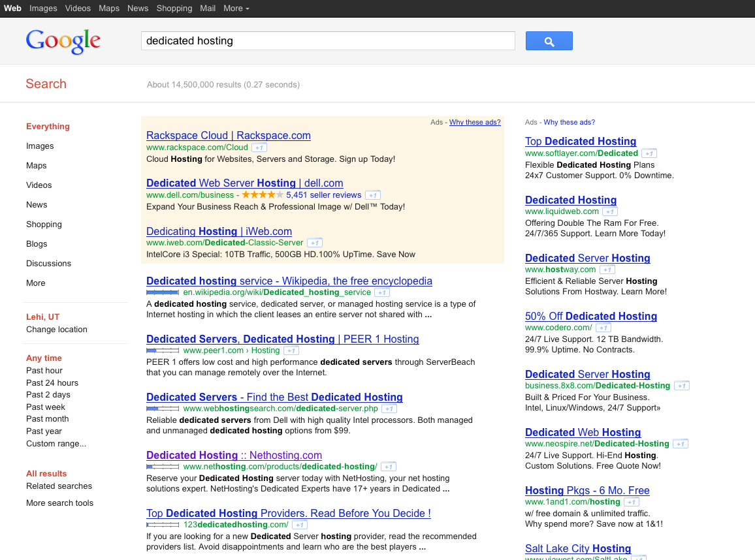
Task: Click +1 button beside business.8x8.com URL
Action: coord(681,386)
